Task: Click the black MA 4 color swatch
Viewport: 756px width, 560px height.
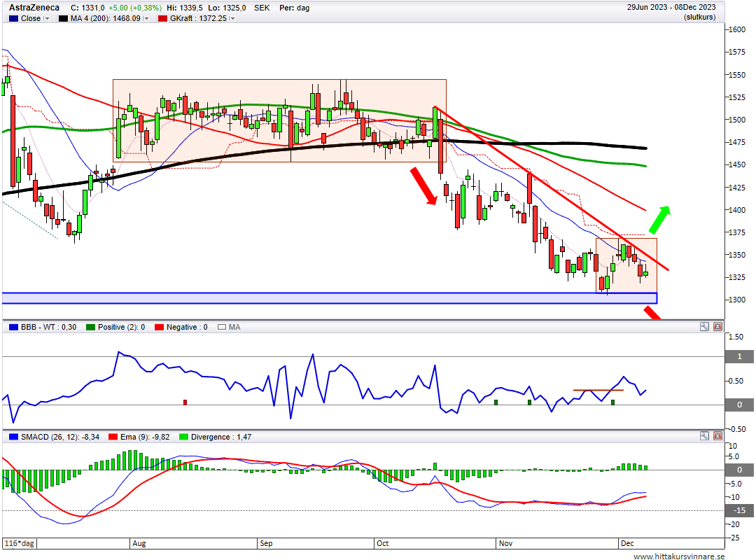Action: click(x=63, y=18)
